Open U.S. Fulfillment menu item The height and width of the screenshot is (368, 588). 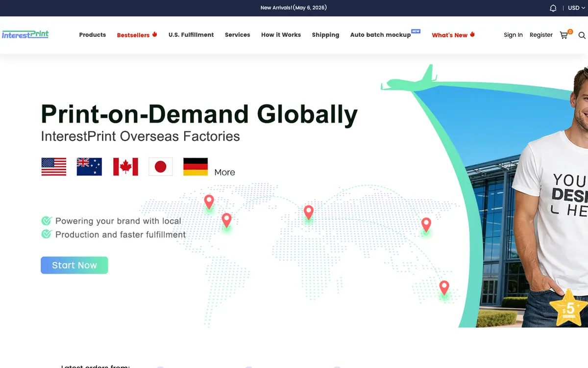[x=191, y=35]
